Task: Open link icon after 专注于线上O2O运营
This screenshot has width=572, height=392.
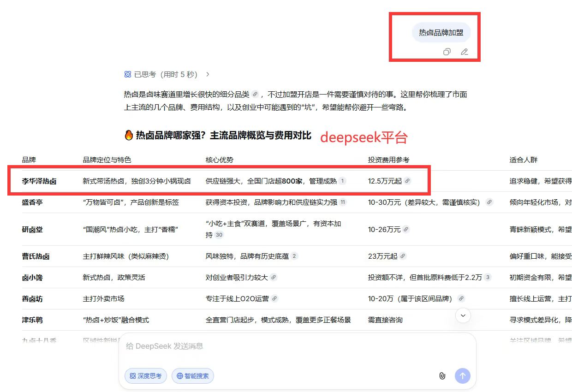Action: point(274,298)
